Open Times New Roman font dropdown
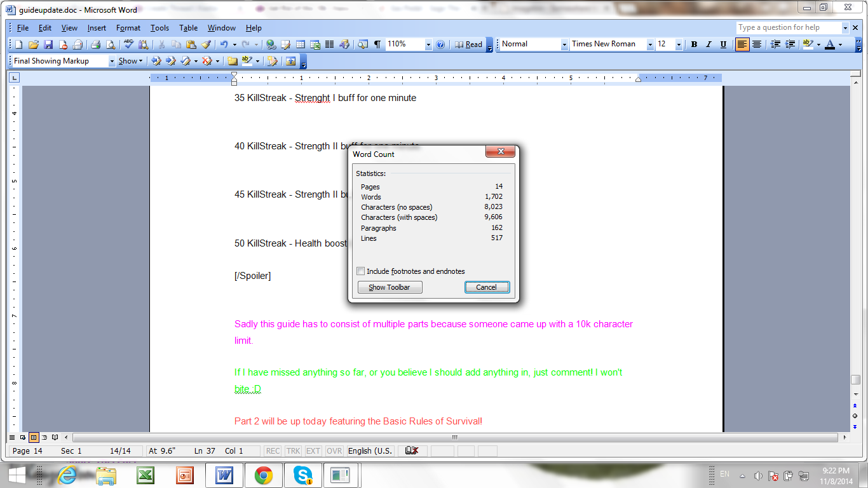 click(650, 44)
